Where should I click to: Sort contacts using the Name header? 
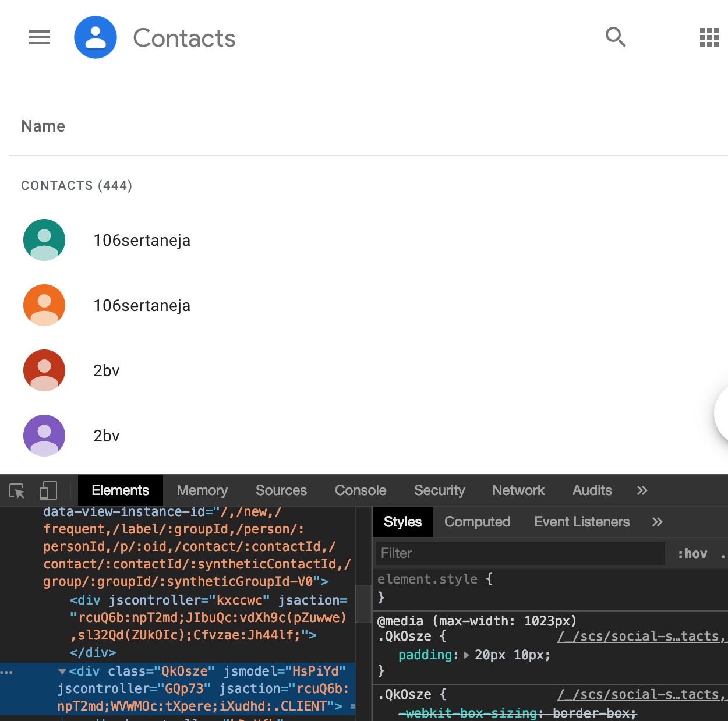pyautogui.click(x=43, y=126)
